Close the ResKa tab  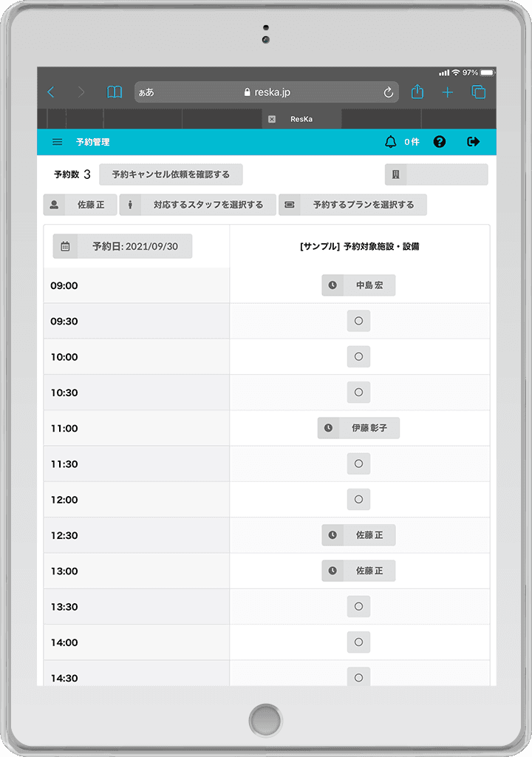coord(272,119)
